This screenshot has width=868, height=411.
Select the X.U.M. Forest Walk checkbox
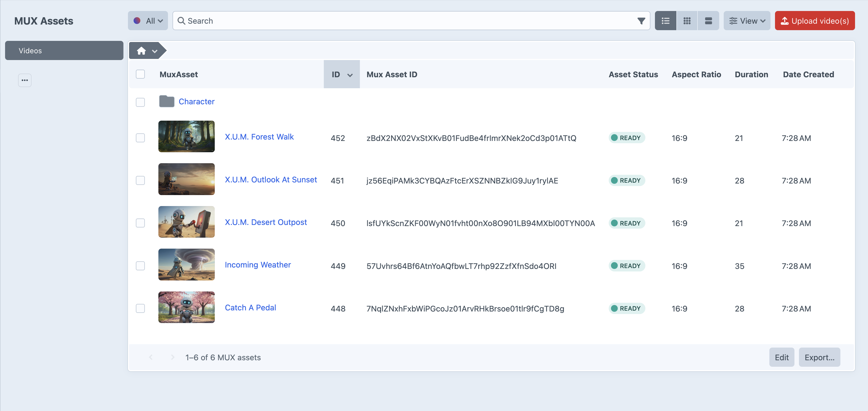click(x=140, y=138)
